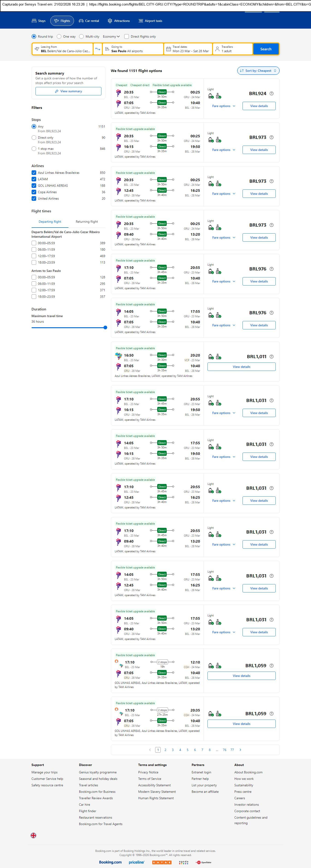The height and width of the screenshot is (868, 311).
Task: Click the Attractions icon in top navigation
Action: pyautogui.click(x=110, y=21)
